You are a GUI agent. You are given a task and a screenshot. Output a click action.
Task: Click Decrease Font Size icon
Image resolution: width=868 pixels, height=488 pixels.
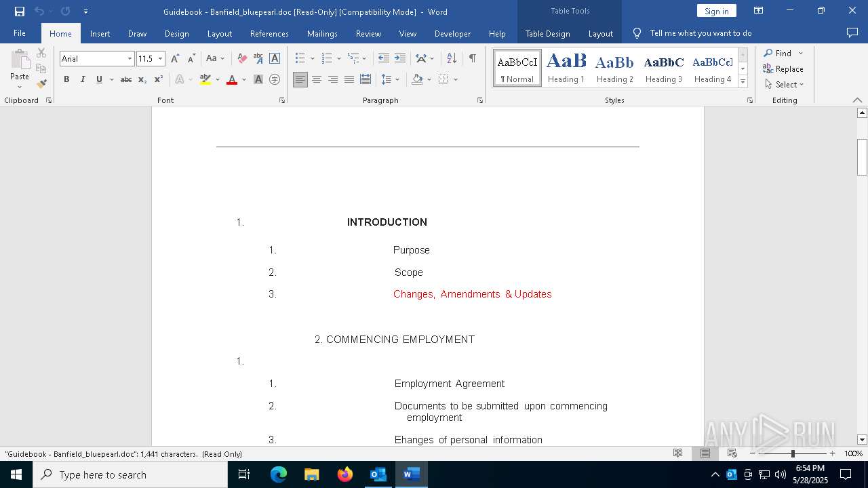(x=191, y=59)
